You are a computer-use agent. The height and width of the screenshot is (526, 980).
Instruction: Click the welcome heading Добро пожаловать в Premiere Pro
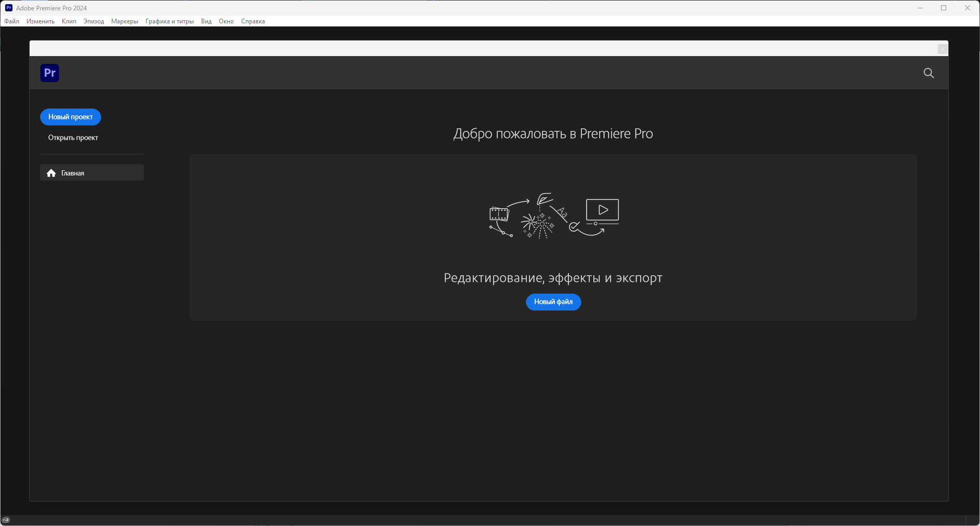pyautogui.click(x=553, y=133)
